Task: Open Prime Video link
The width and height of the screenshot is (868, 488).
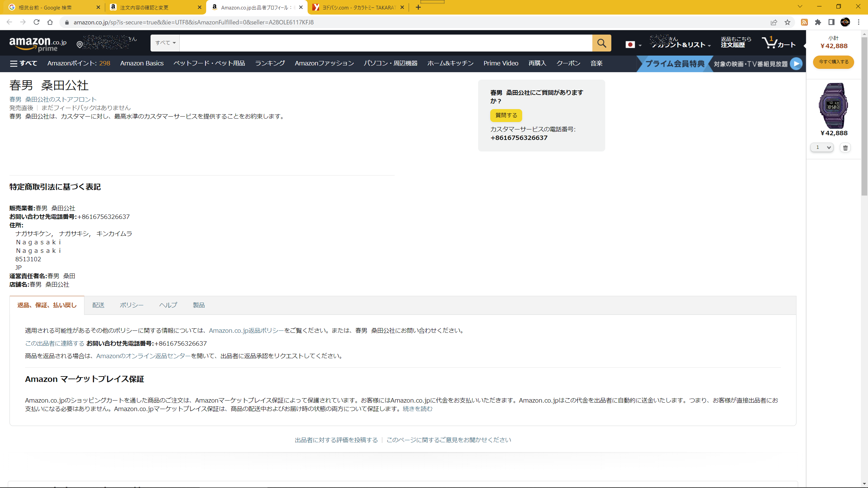Action: click(x=501, y=63)
